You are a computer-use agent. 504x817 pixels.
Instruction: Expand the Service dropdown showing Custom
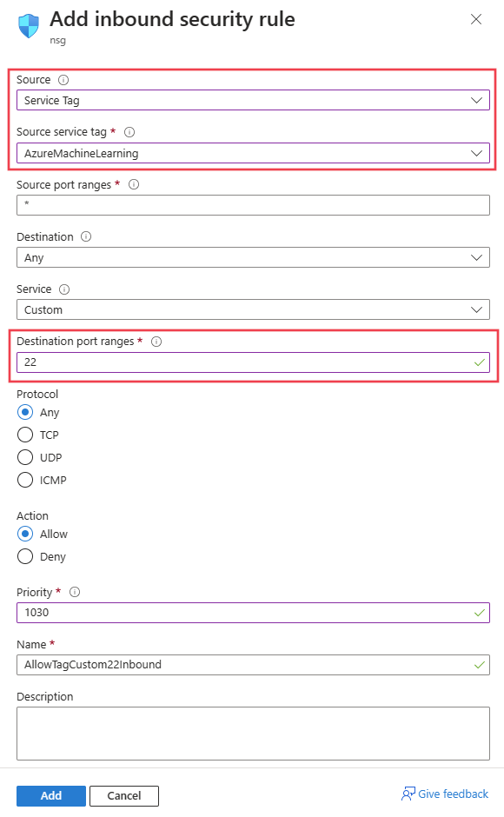click(x=253, y=309)
